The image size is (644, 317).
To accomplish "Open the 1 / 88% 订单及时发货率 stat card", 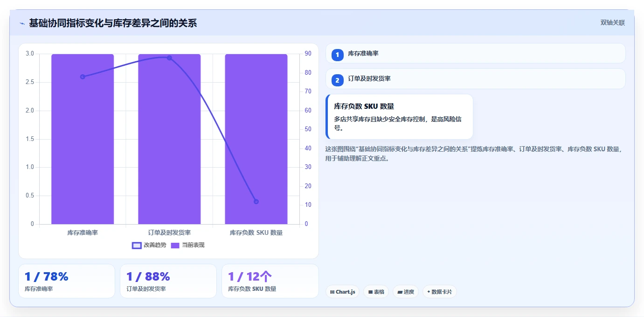I will click(168, 281).
